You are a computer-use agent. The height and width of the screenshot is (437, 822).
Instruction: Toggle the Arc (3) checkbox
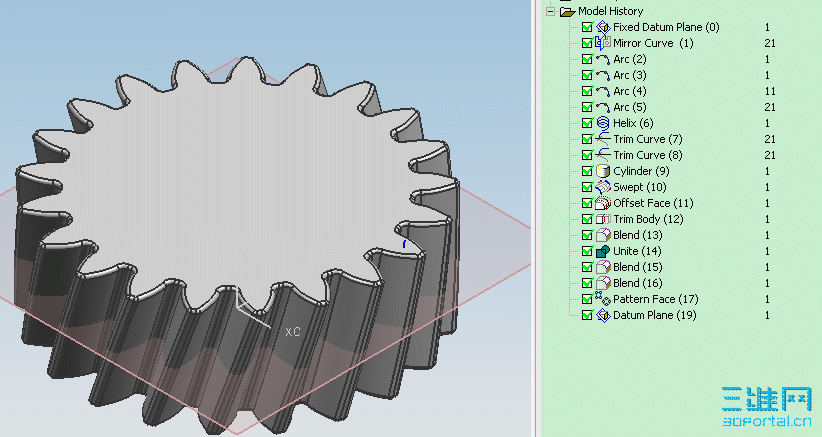click(587, 75)
